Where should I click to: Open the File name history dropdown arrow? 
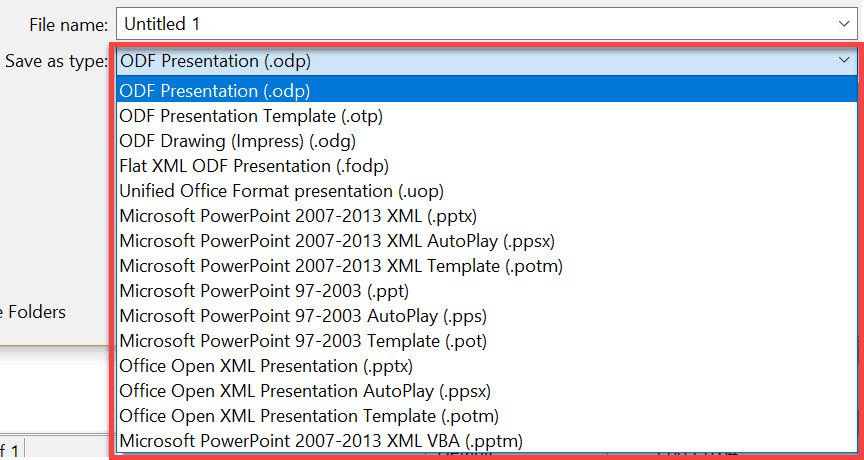[844, 24]
